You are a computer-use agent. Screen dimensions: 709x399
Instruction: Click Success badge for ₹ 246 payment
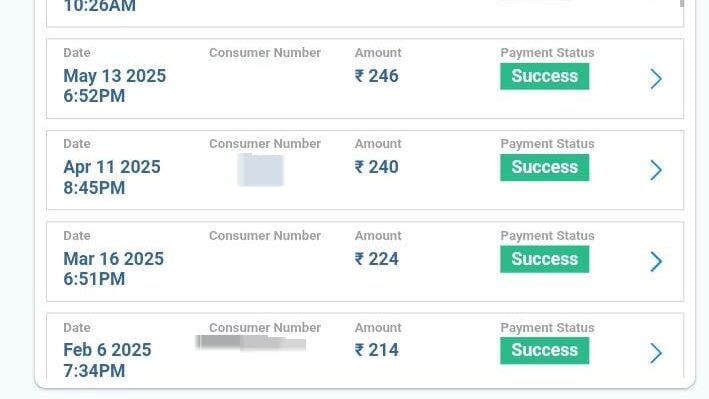tap(544, 76)
